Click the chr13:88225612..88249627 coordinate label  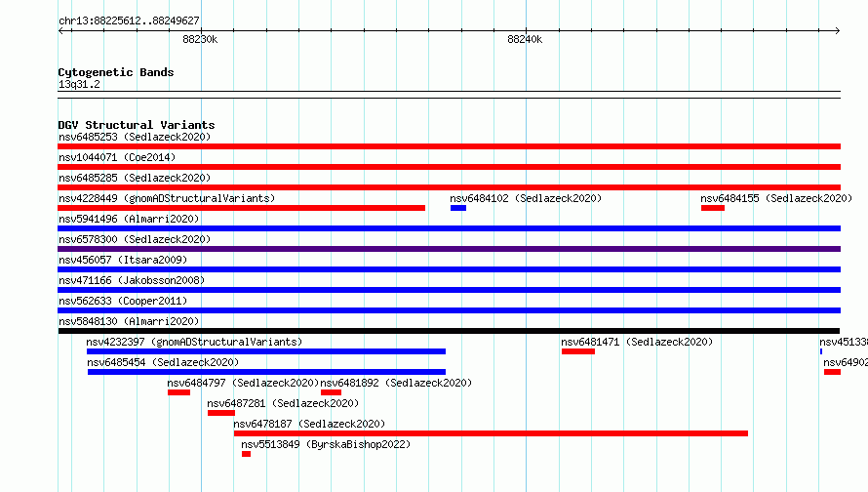tap(129, 20)
